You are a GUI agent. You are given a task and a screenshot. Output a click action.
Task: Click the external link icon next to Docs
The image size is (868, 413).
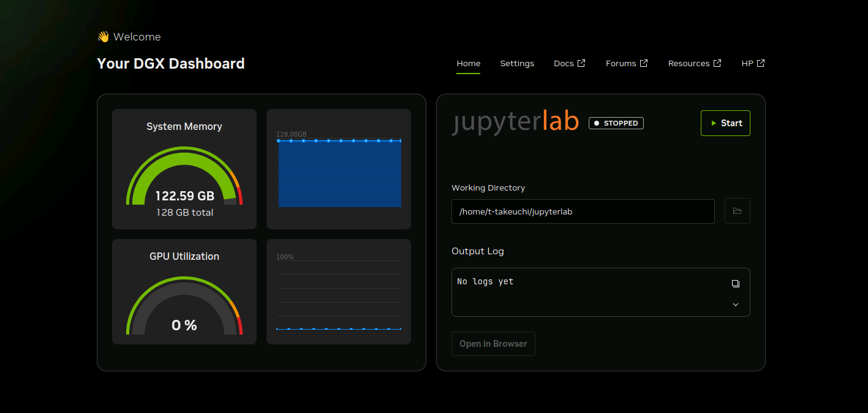[582, 63]
